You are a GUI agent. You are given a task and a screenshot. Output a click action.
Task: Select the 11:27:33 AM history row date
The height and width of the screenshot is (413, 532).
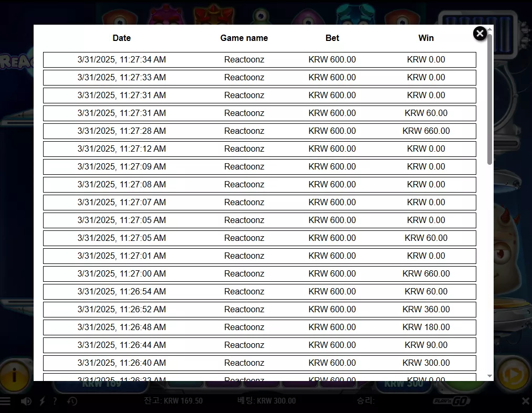tap(121, 77)
